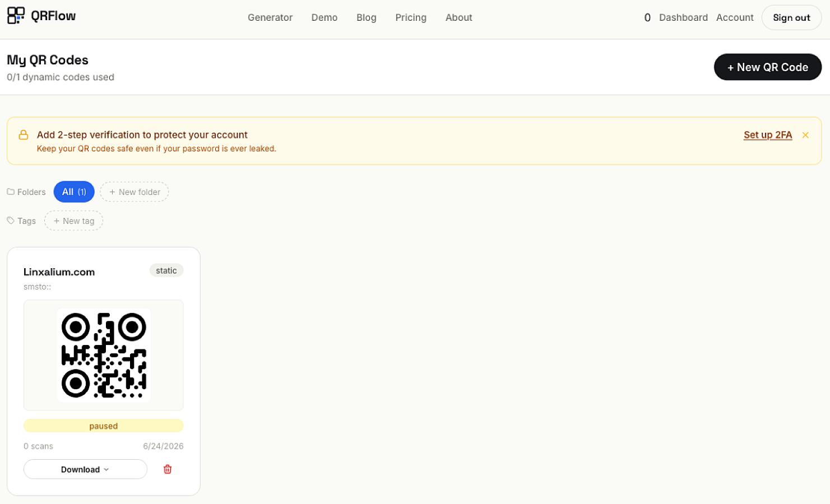Viewport: 830px width, 504px height.
Task: Click the Linxalium.com QR code image
Action: (x=104, y=355)
